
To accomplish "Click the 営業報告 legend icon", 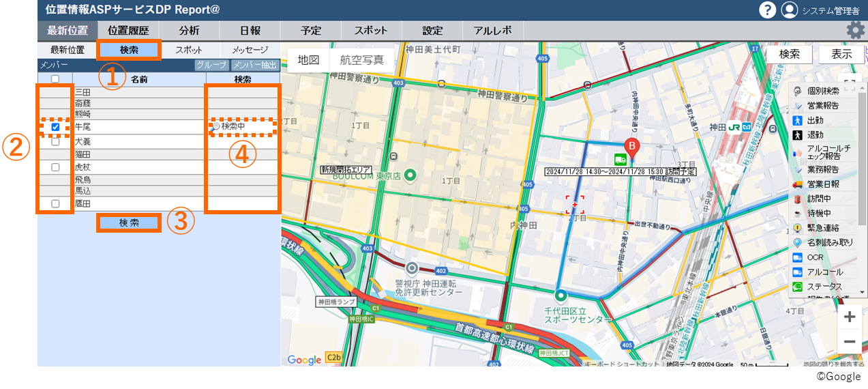I will point(797,105).
